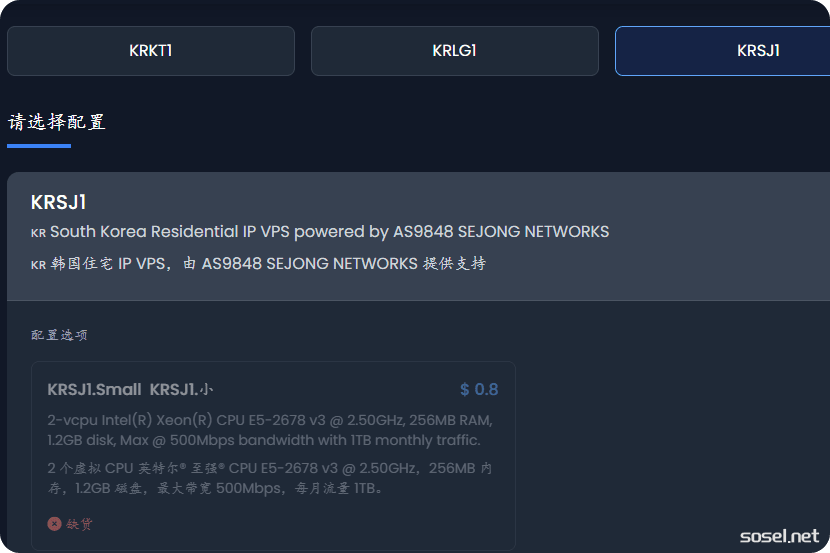Click the KR flag beside the English description

(38, 233)
